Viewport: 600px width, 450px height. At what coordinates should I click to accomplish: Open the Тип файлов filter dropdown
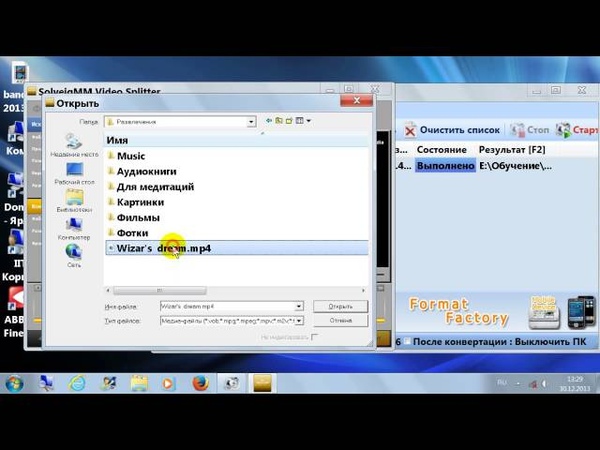point(298,321)
